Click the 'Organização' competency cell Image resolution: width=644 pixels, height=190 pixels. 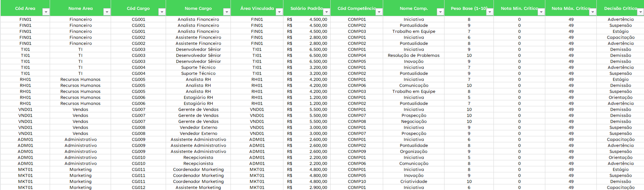coord(413,152)
